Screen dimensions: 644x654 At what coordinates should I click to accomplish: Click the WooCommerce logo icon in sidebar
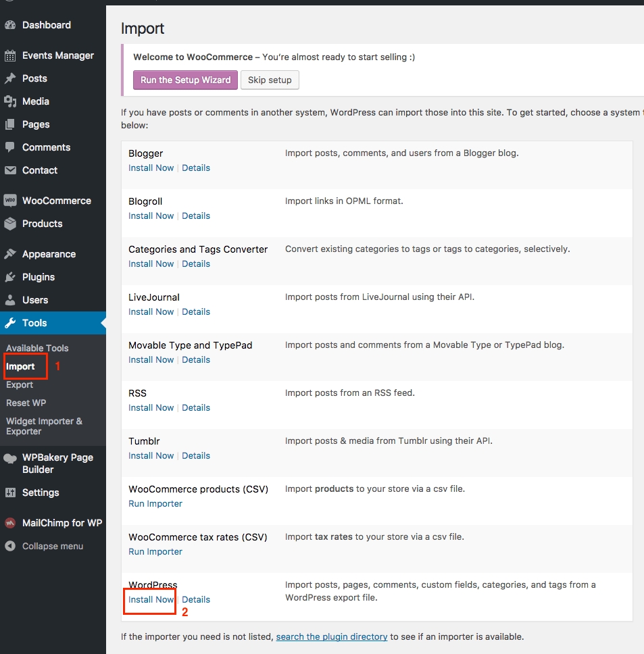[10, 201]
